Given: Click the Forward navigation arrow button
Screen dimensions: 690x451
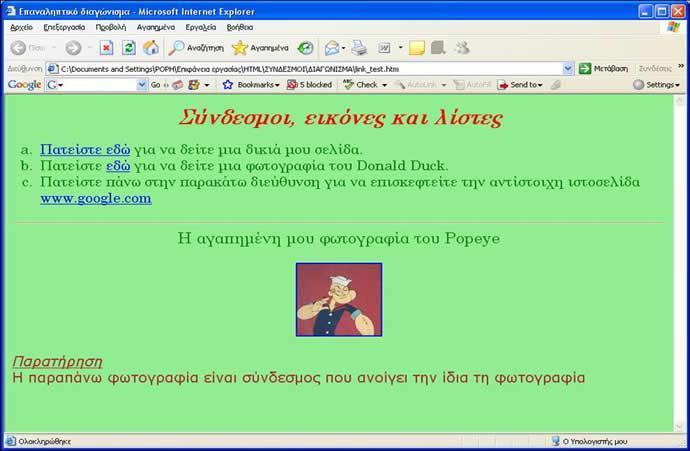Looking at the screenshot, I should coord(73,48).
